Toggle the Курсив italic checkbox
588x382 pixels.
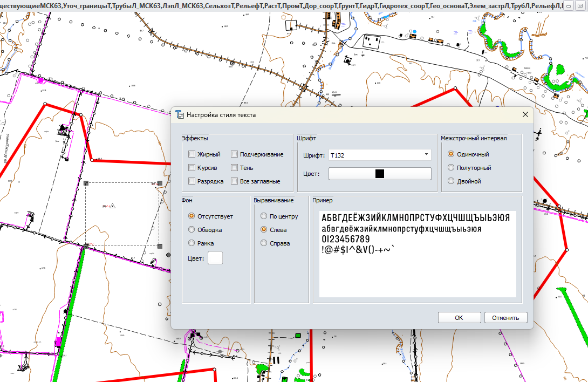point(192,168)
